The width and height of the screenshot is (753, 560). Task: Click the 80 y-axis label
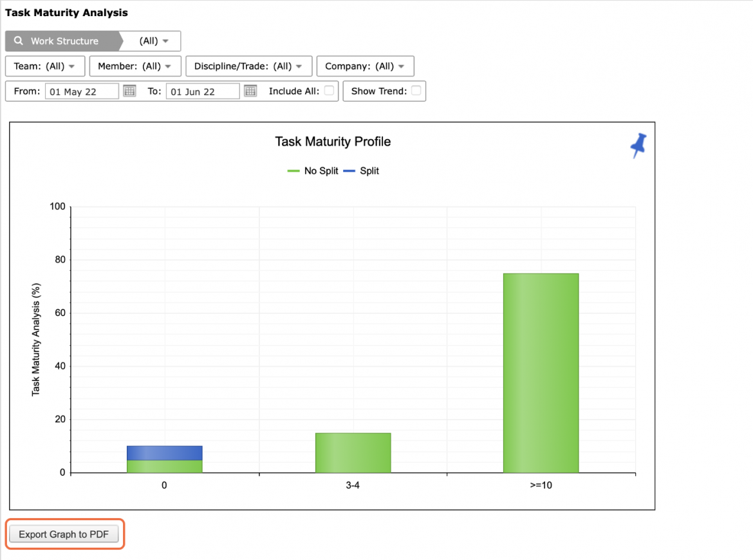coord(60,260)
